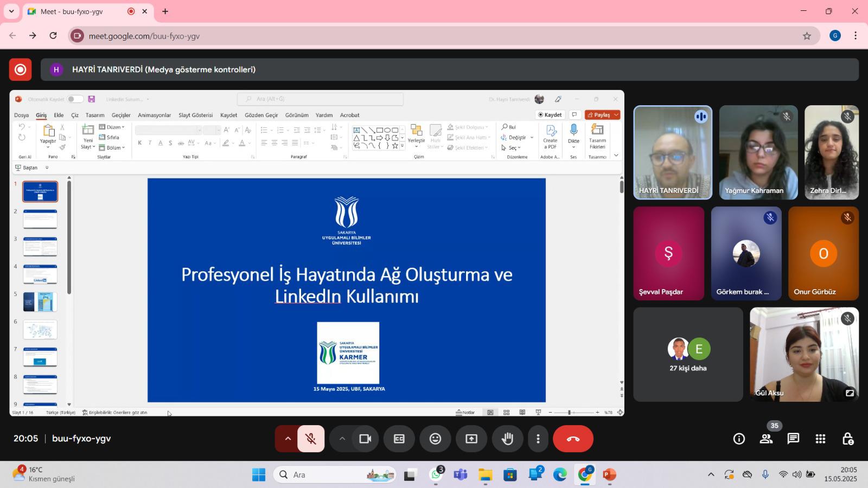Turn on the camera in Meet
Screen dimensions: 868x488
pos(365,439)
